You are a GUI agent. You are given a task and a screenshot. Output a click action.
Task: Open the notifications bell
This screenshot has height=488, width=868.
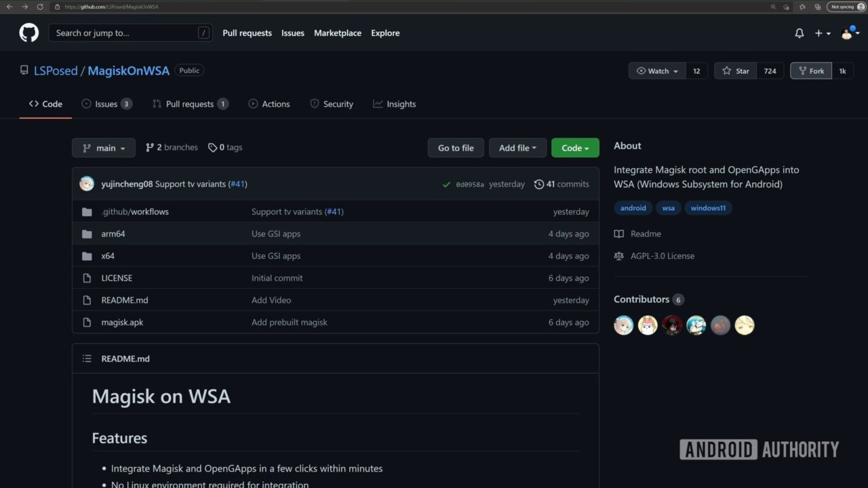click(x=799, y=33)
